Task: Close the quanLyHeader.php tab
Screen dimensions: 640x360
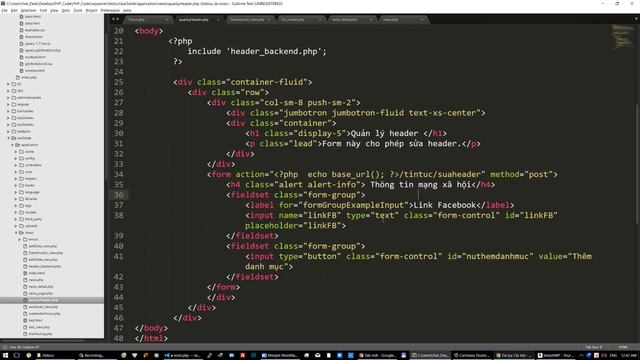Action: tap(218, 20)
